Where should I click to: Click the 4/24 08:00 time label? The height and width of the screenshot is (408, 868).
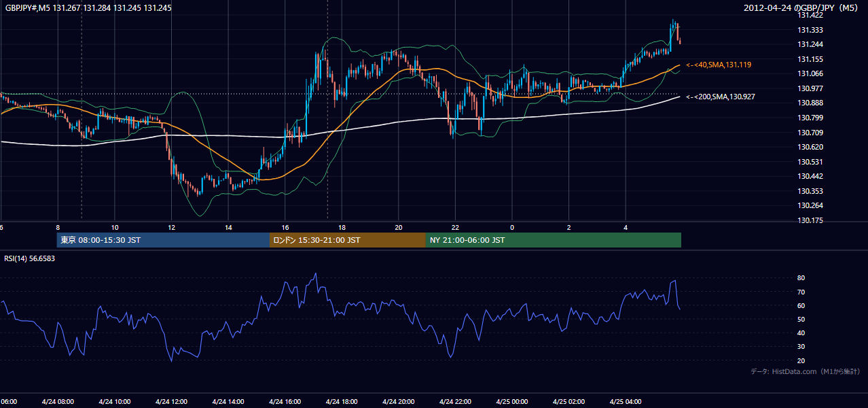58,402
